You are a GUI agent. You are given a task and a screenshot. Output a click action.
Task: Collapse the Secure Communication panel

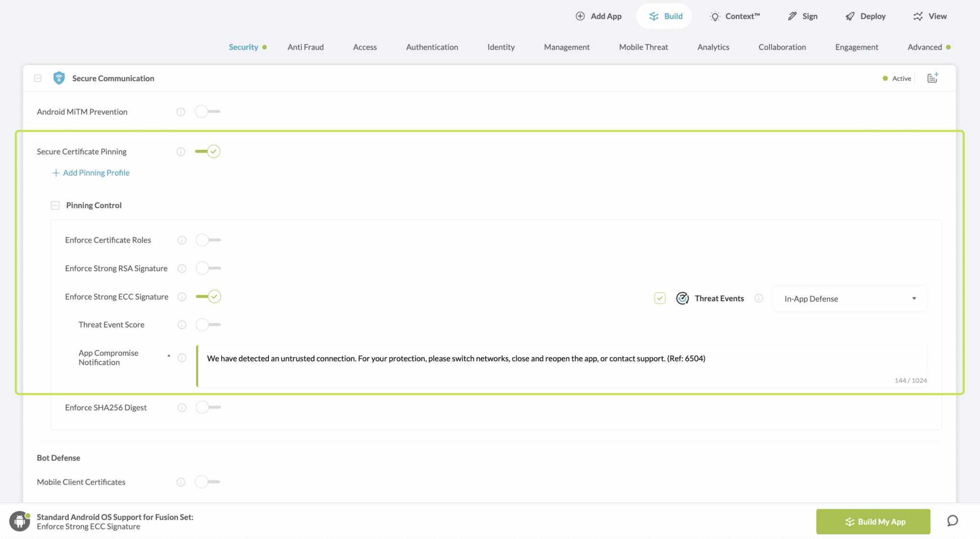pyautogui.click(x=38, y=78)
